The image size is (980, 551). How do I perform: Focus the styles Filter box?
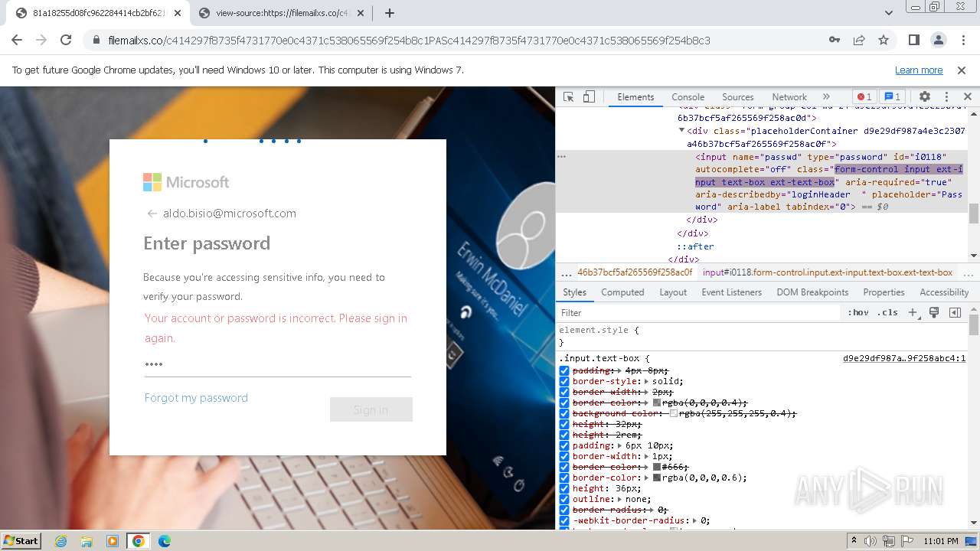698,312
